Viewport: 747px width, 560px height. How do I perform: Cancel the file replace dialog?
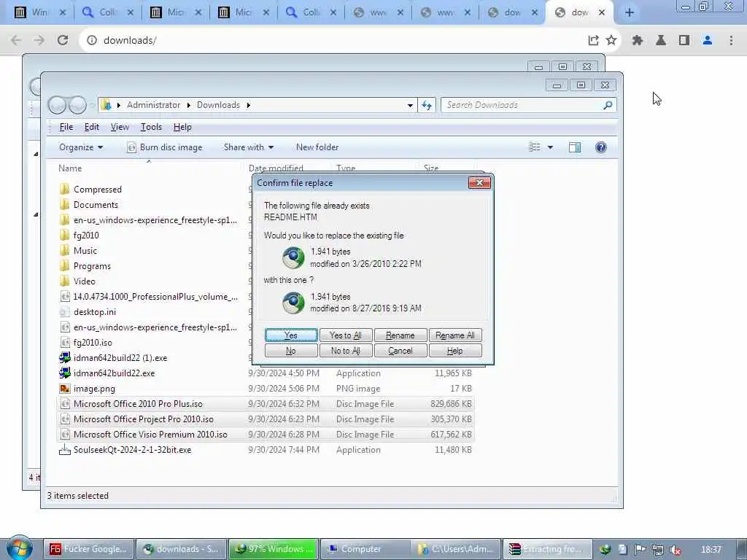click(x=400, y=351)
